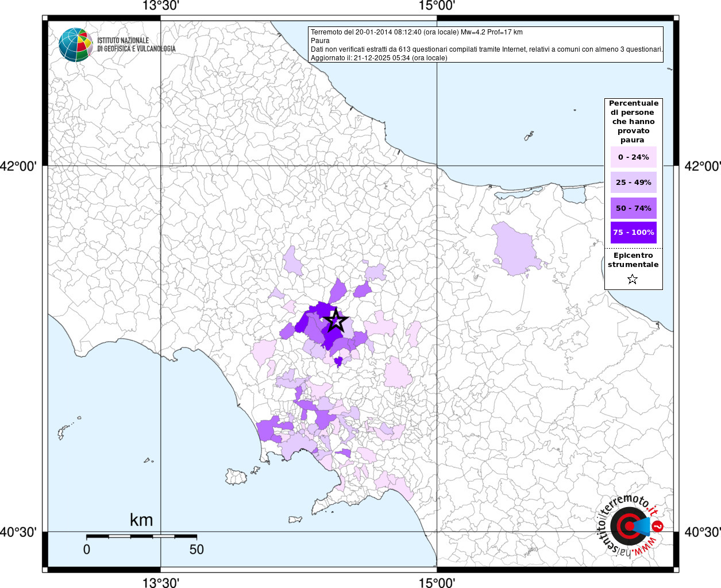Click the INGV globe logo
This screenshot has height=588, width=721.
(x=75, y=44)
